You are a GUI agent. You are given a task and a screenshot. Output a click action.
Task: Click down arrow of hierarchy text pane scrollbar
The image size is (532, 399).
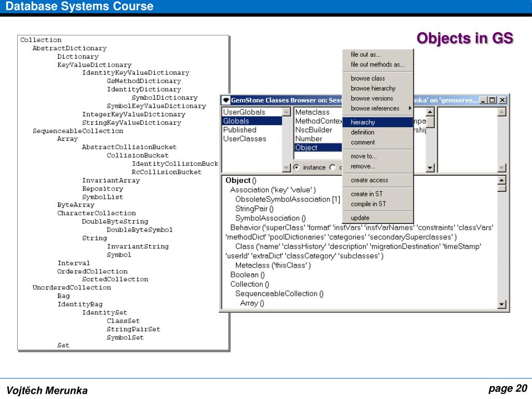[501, 304]
